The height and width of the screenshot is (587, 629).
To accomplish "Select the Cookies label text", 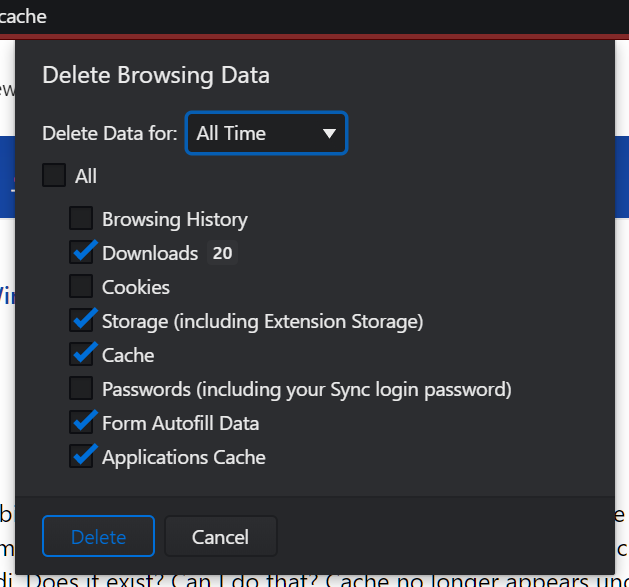I will click(136, 287).
